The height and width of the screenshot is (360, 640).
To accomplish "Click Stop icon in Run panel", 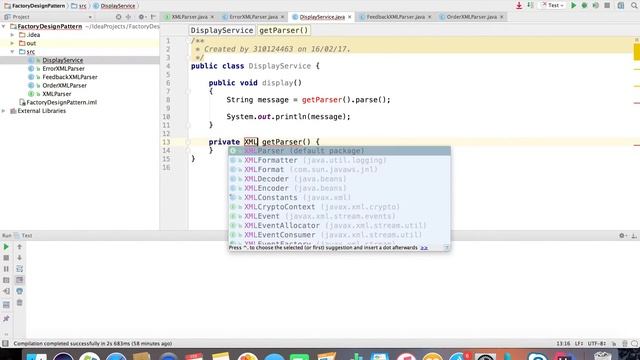I will click(6, 258).
